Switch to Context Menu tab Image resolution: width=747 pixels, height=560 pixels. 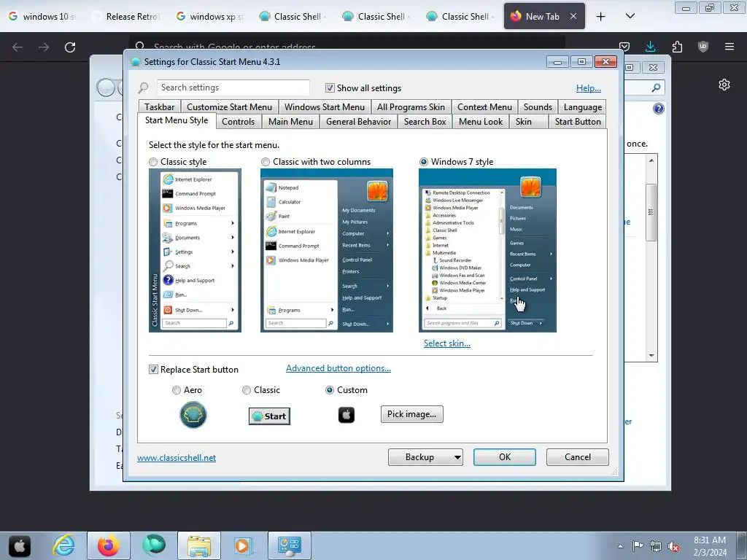click(484, 107)
